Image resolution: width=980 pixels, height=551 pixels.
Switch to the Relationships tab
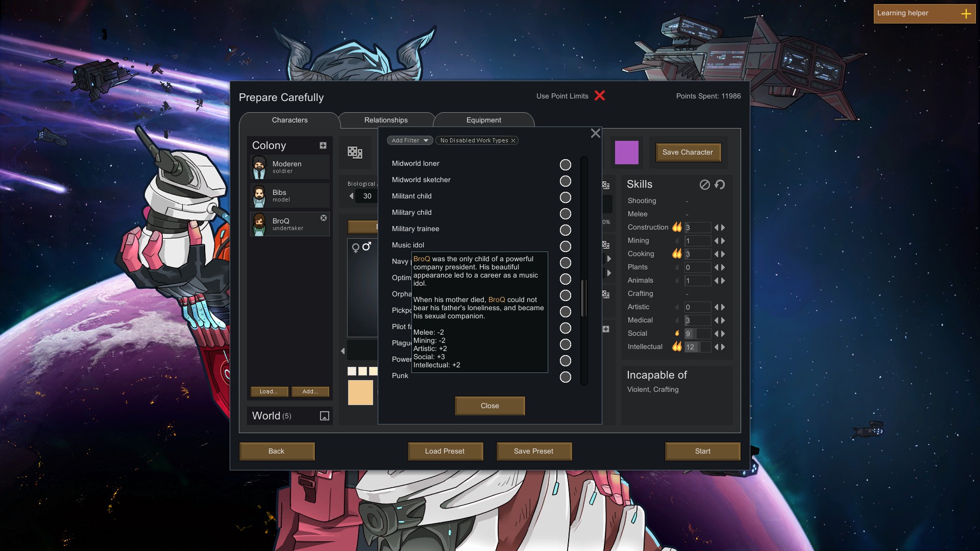(x=386, y=120)
